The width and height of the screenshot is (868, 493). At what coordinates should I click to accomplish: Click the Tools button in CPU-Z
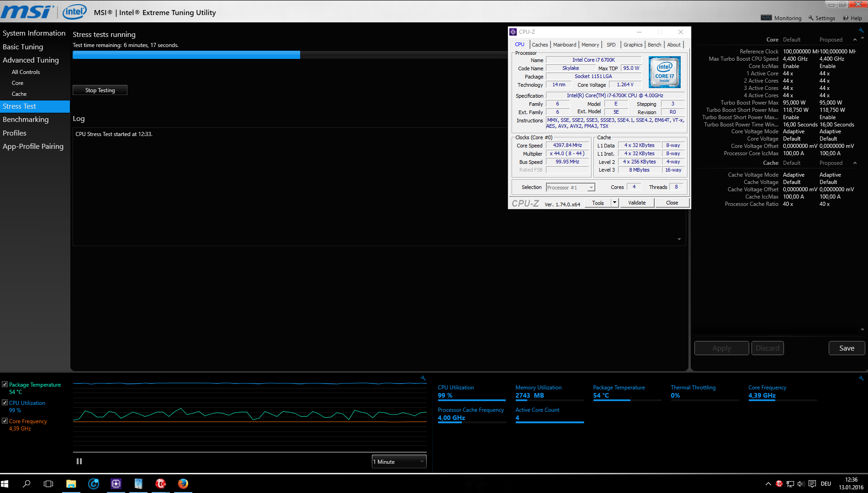(598, 203)
